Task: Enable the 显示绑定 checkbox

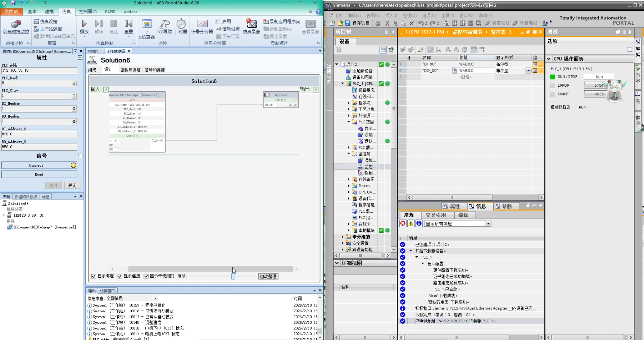Action: pyautogui.click(x=93, y=276)
